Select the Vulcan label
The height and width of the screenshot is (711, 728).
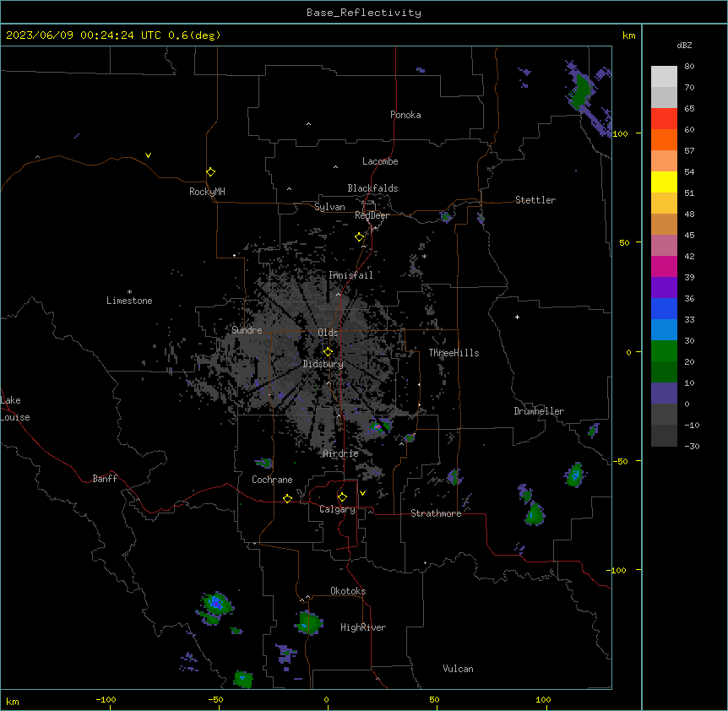pyautogui.click(x=459, y=669)
